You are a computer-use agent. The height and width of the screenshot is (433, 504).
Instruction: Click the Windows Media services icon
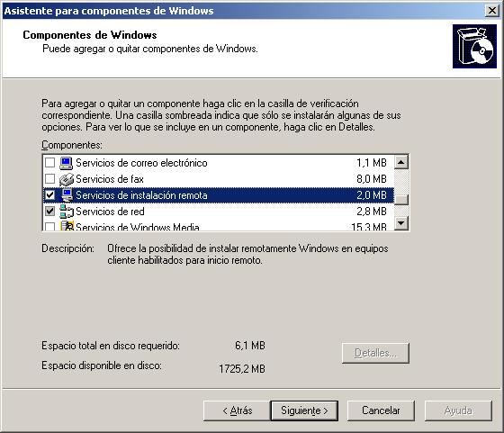[x=67, y=226]
